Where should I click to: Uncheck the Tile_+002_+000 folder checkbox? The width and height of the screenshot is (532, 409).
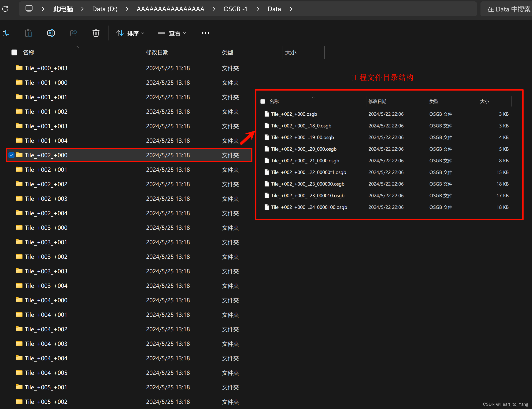[11, 155]
